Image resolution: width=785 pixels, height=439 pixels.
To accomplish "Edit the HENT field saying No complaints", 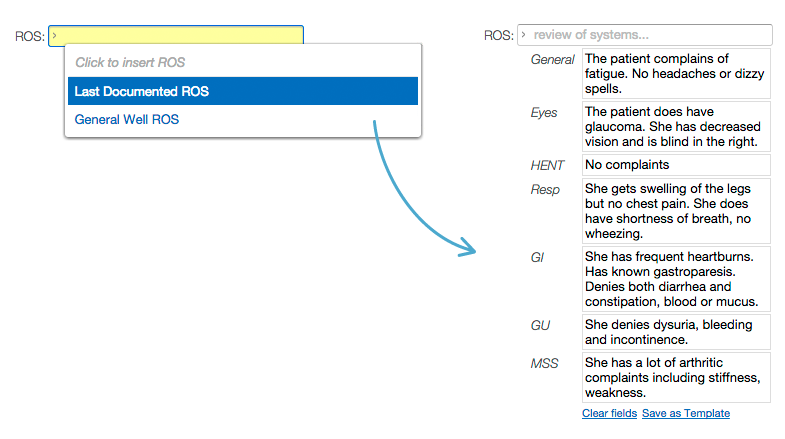I will click(x=676, y=165).
